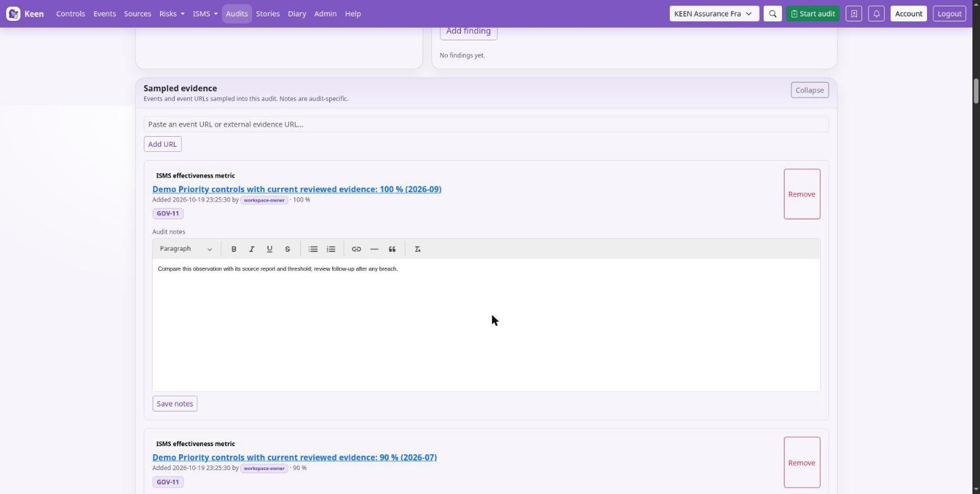980x494 pixels.
Task: Open the search magnifier icon
Action: (x=773, y=13)
